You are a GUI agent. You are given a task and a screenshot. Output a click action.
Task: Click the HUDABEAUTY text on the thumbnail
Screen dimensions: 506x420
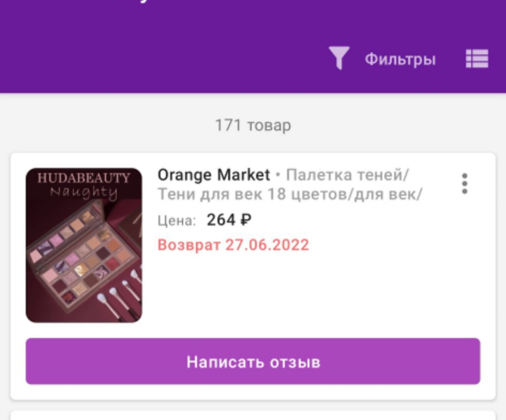click(84, 178)
